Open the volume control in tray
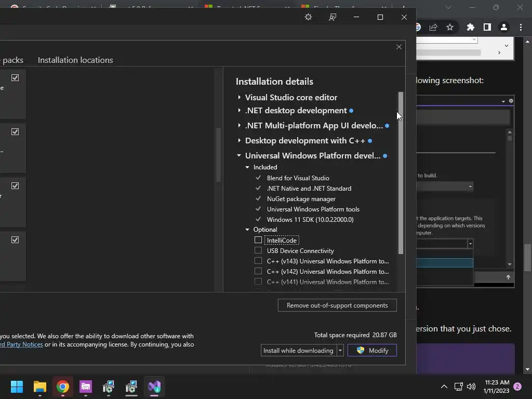 [471, 387]
